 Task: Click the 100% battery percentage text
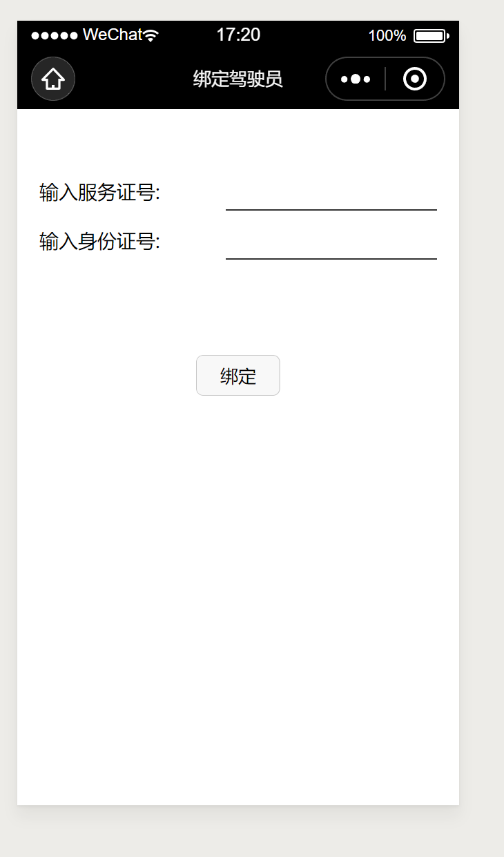tap(387, 36)
